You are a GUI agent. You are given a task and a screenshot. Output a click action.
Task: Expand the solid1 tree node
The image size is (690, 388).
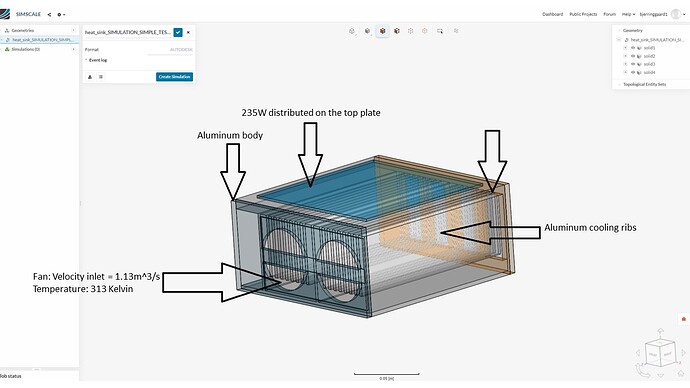[x=625, y=48]
